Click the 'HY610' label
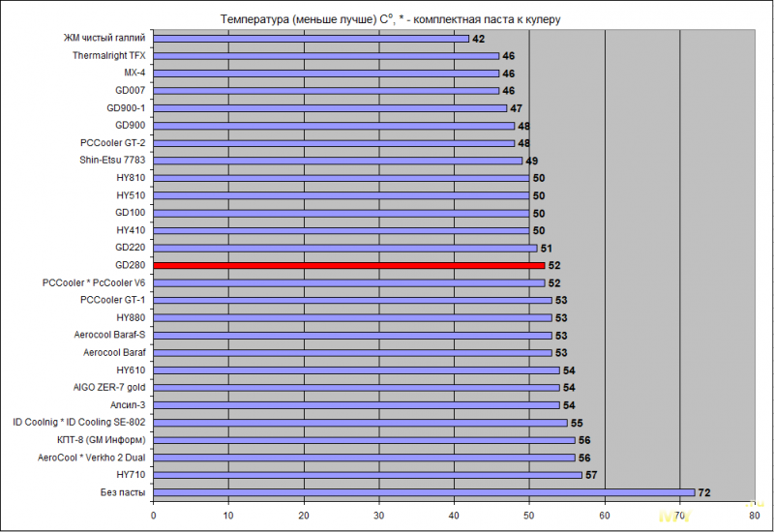The height and width of the screenshot is (532, 774). (x=131, y=369)
